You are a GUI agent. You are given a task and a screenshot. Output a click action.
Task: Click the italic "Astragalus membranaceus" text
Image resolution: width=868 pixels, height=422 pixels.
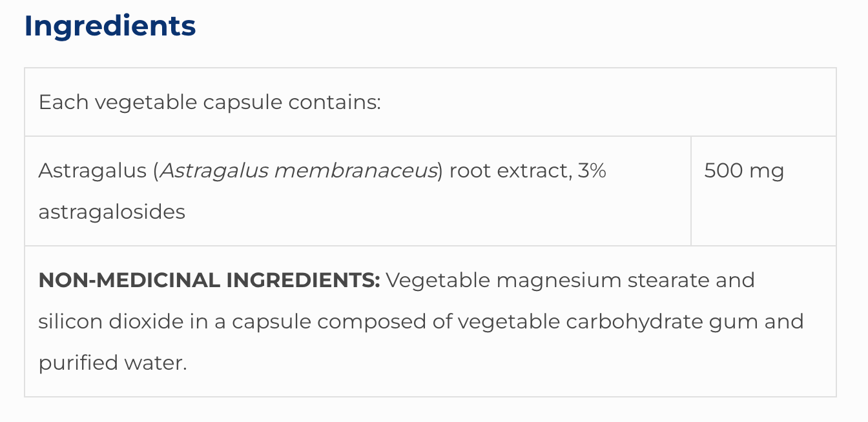298,171
